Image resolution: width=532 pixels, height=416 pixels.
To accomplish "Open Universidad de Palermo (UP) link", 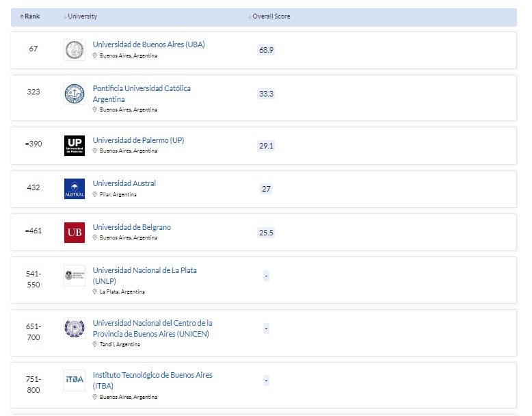I will tap(138, 140).
